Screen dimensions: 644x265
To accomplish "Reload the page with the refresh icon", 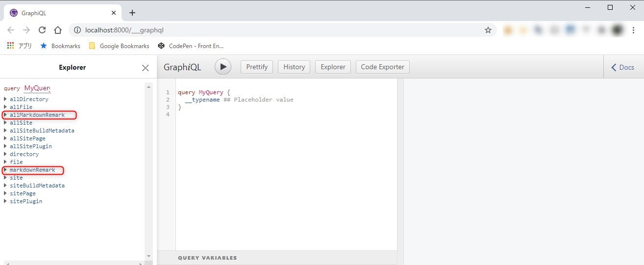I will pyautogui.click(x=42, y=30).
